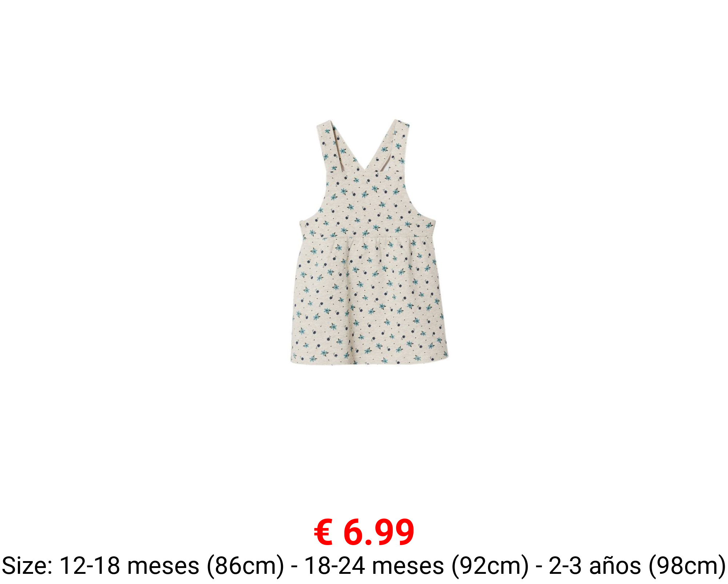Click the "(86cm)" measurement text

click(245, 567)
